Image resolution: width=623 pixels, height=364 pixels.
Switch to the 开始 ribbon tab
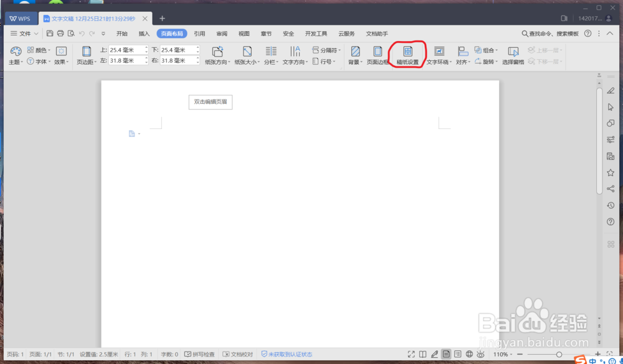coord(122,34)
